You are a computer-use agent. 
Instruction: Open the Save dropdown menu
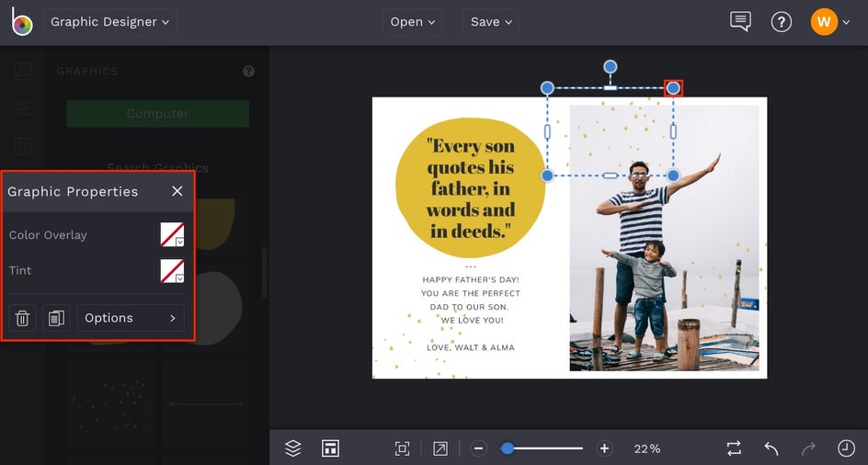491,22
